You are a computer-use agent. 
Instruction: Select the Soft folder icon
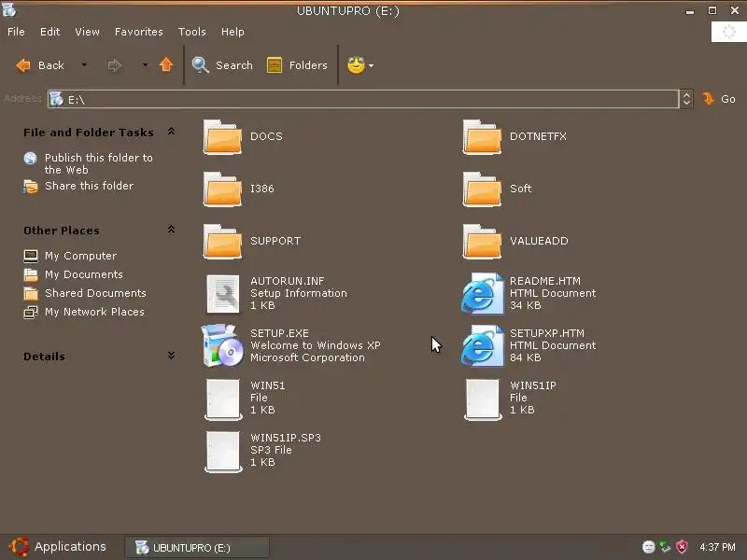(482, 189)
